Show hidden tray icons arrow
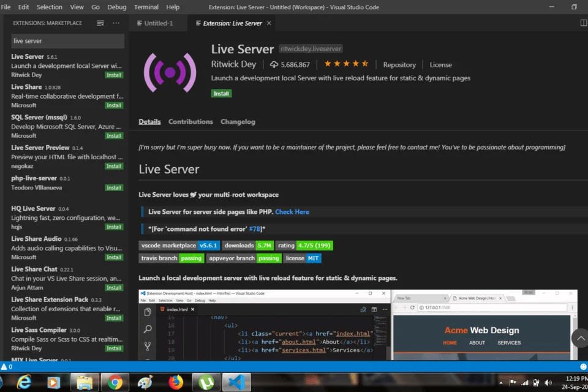Screen dimensions: 588x392 (x=501, y=383)
